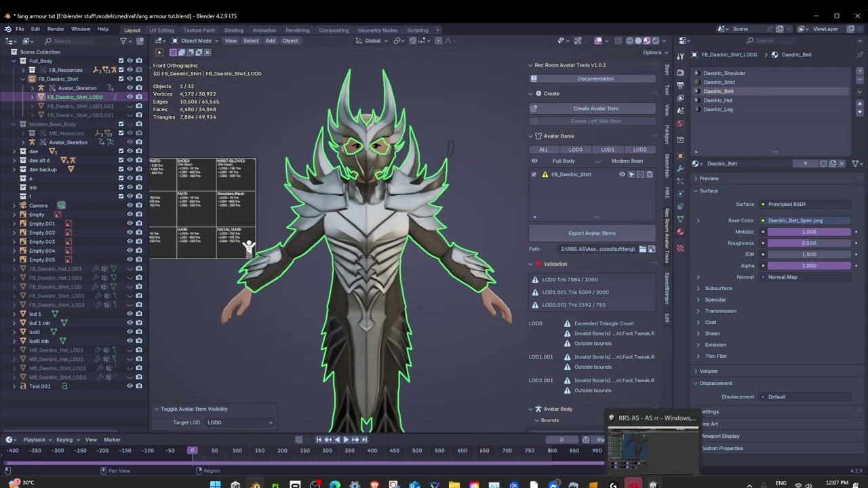Collapse the Full_Body collection tree
The width and height of the screenshot is (868, 488).
point(14,61)
